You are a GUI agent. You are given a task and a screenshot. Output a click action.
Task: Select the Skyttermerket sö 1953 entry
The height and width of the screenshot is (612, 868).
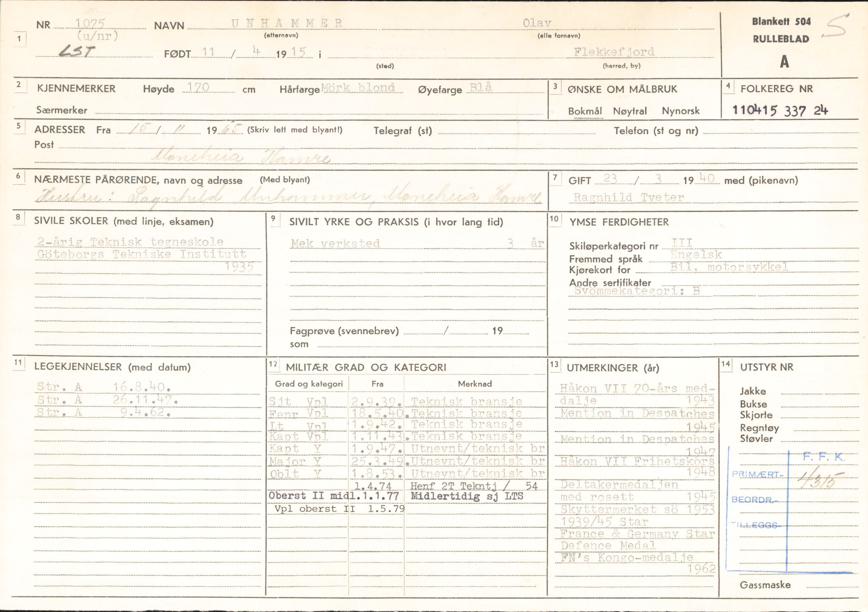[x=637, y=509]
